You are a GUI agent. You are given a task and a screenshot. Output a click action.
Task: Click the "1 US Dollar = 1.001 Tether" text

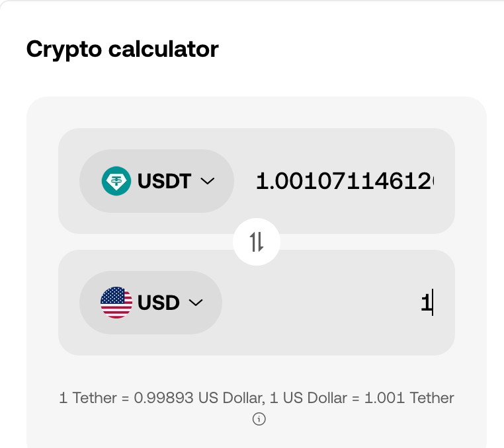coord(362,398)
